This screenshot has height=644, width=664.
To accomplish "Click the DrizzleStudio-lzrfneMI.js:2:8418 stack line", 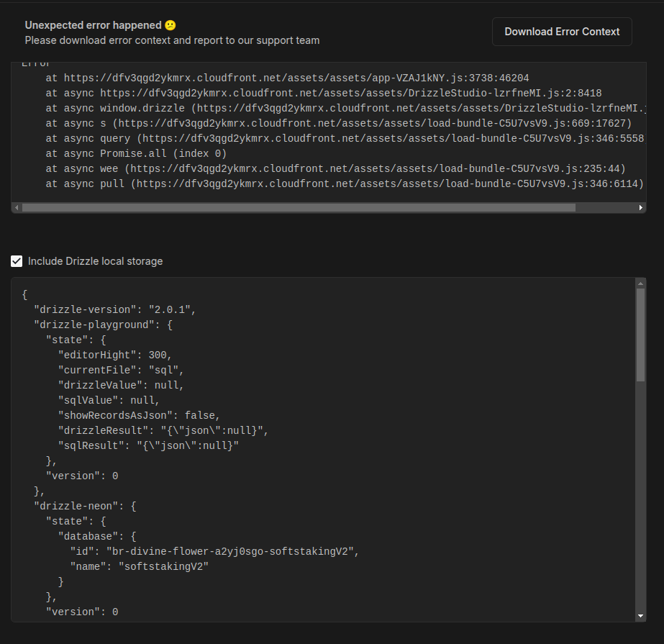I will (x=324, y=94).
